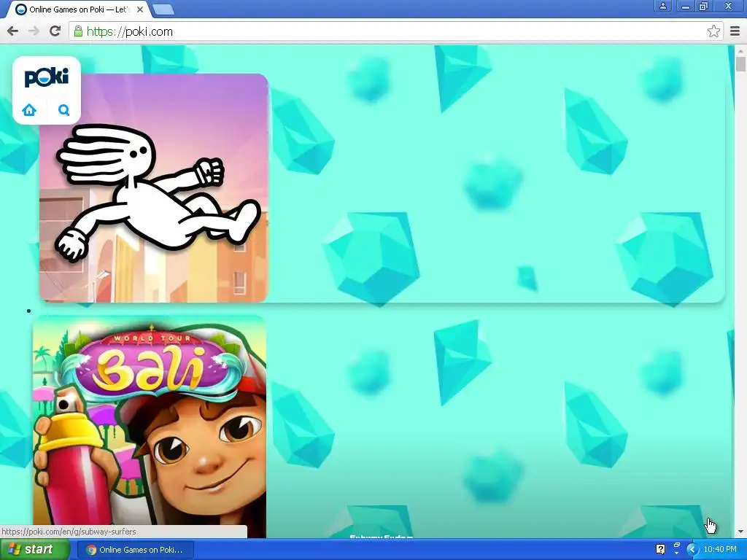Open Chrome hamburger menu
Image resolution: width=747 pixels, height=560 pixels.
[735, 31]
